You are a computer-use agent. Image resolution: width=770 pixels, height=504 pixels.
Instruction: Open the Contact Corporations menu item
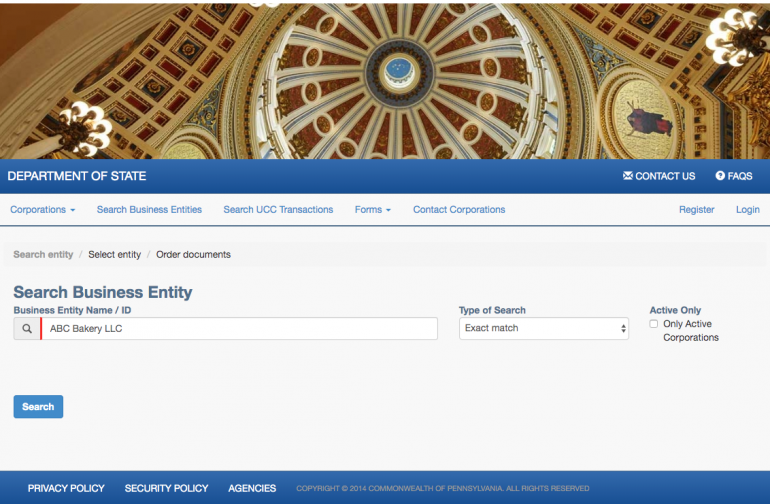click(x=459, y=210)
